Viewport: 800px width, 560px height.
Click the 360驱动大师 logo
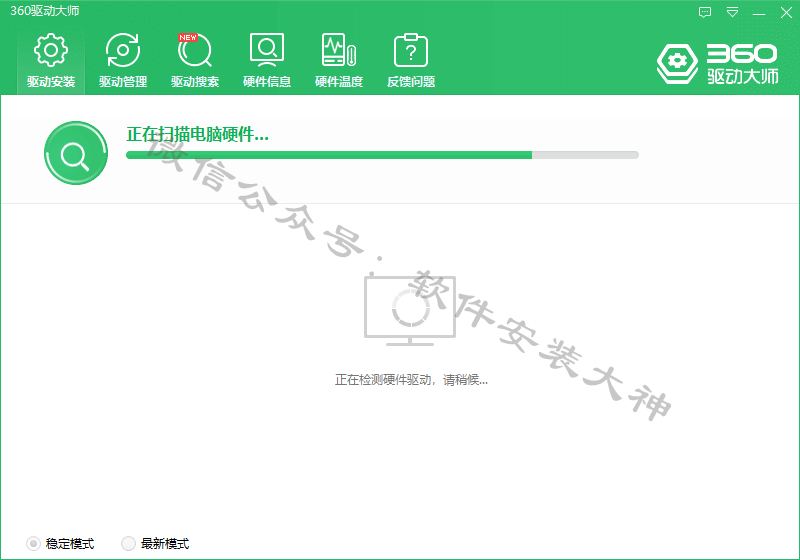[717, 64]
